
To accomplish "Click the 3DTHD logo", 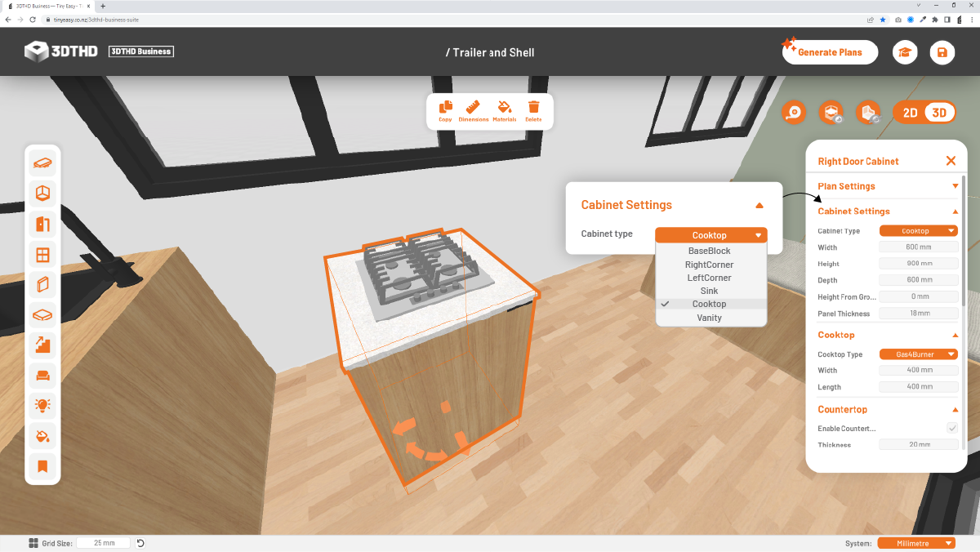I will 61,51.
